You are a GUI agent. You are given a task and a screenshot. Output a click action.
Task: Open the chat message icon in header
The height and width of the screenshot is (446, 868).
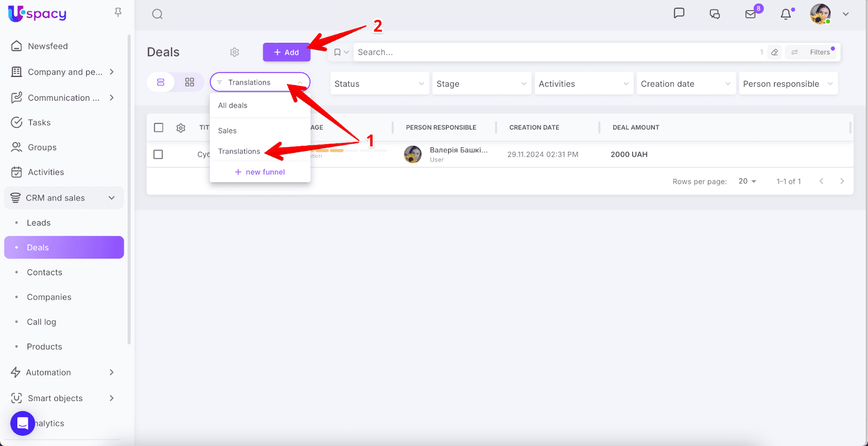[x=679, y=14]
